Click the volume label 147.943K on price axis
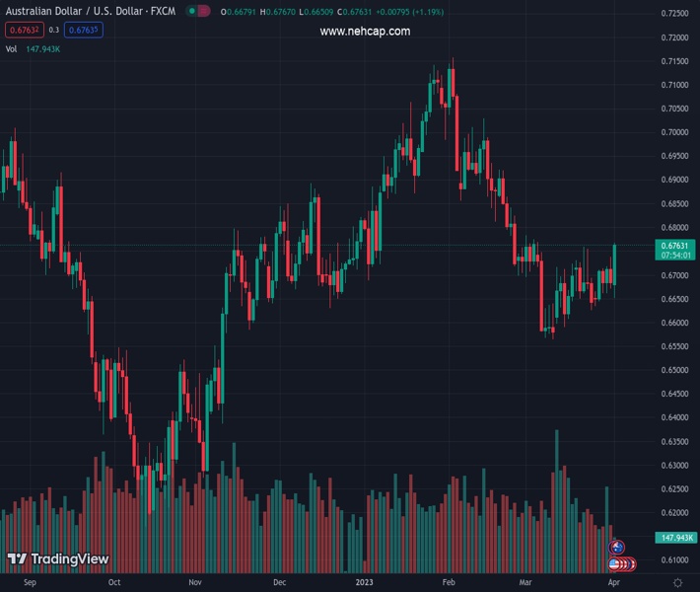Viewport: 700px width, 592px height. 676,538
